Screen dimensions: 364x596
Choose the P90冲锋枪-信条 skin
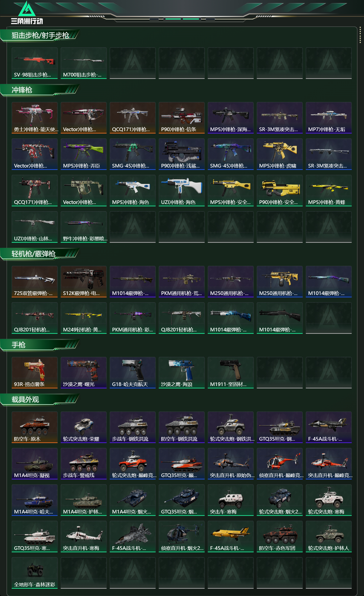182,118
